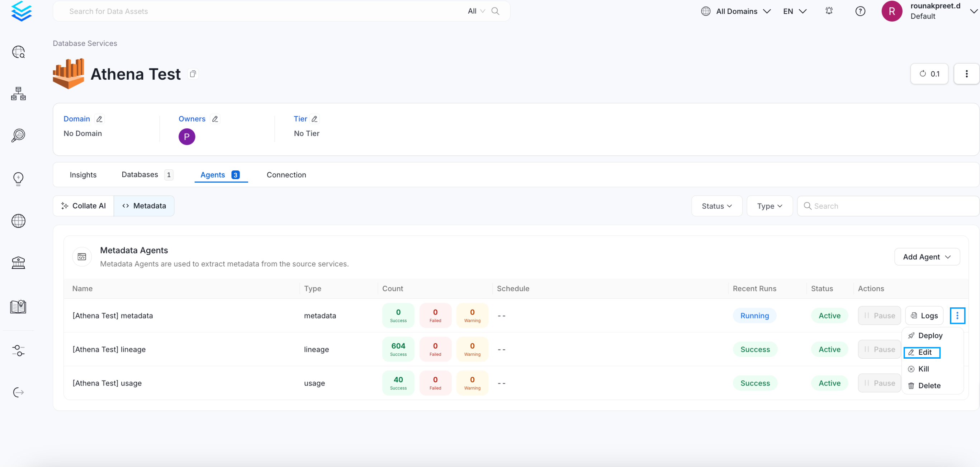
Task: Click the Database Services breadcrumb link
Action: [x=85, y=43]
